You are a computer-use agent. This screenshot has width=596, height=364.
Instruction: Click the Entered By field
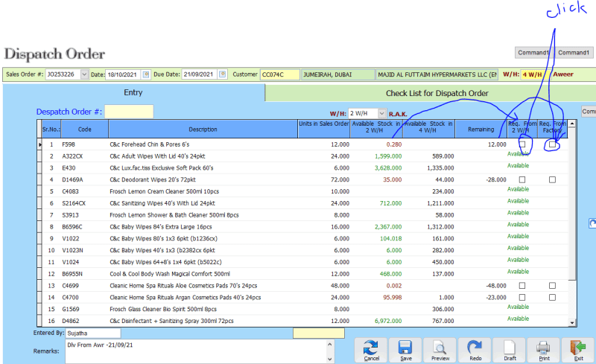coord(93,333)
